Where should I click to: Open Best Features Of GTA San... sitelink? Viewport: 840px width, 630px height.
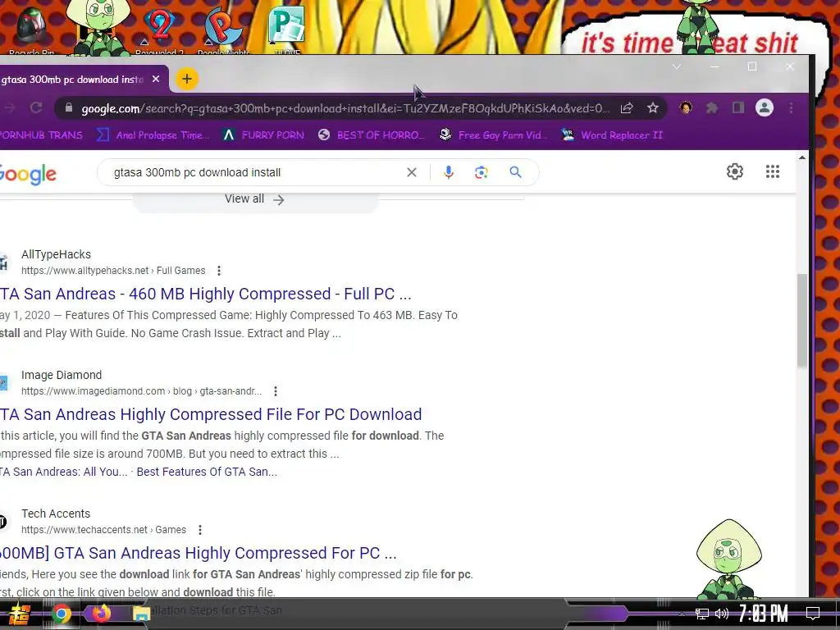(207, 472)
